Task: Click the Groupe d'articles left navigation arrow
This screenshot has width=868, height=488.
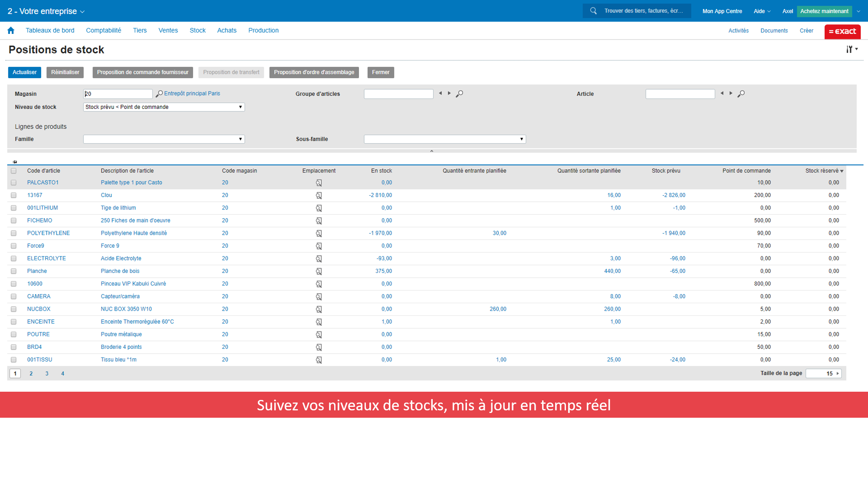Action: tap(441, 94)
